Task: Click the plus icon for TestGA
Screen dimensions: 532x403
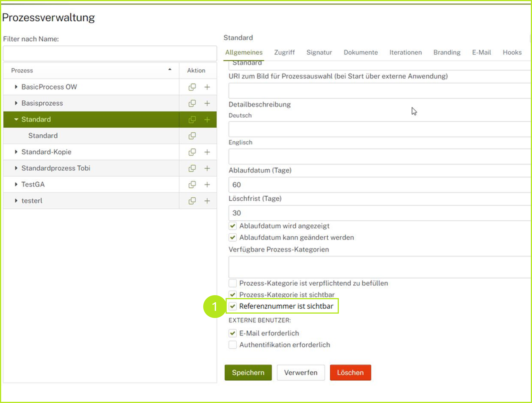Action: click(207, 184)
